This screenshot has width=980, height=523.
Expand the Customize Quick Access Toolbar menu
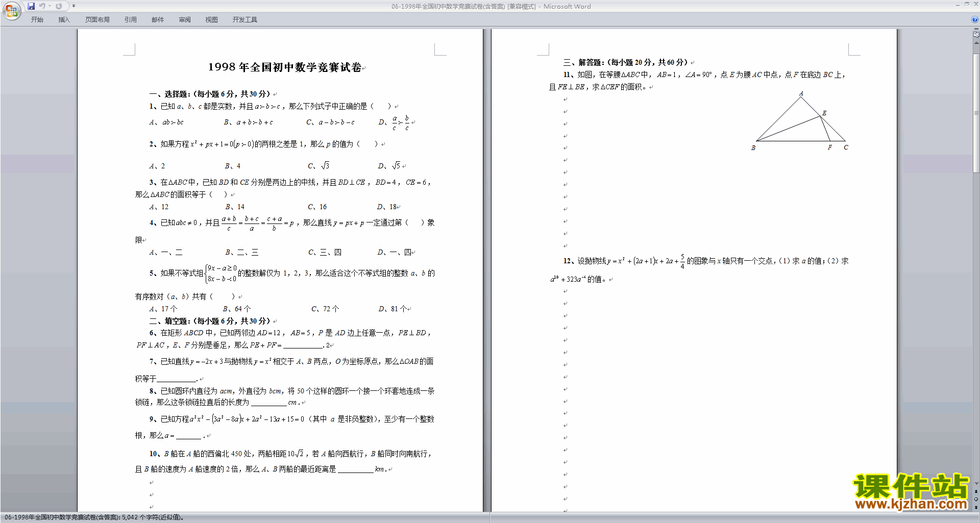(73, 6)
